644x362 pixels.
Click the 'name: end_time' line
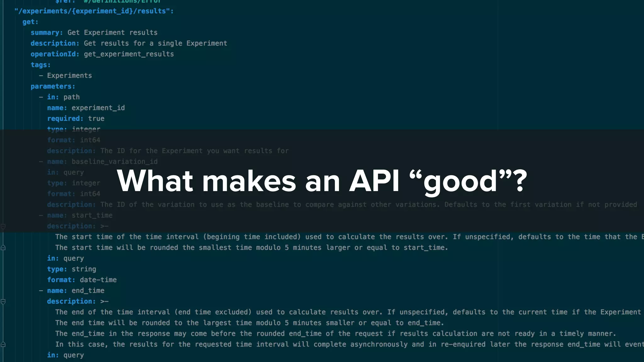tap(75, 291)
